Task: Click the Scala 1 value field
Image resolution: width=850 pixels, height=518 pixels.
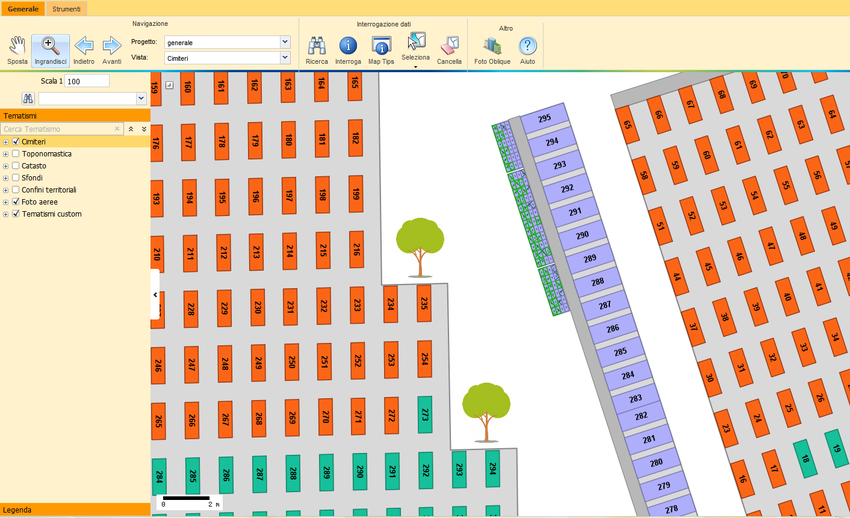Action: 87,81
